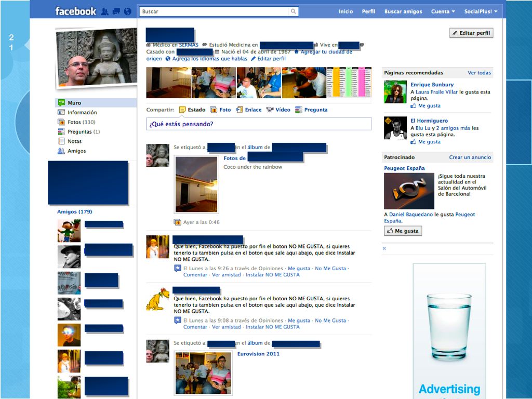
Task: Click the SERMAS workplace link
Action: 189,45
